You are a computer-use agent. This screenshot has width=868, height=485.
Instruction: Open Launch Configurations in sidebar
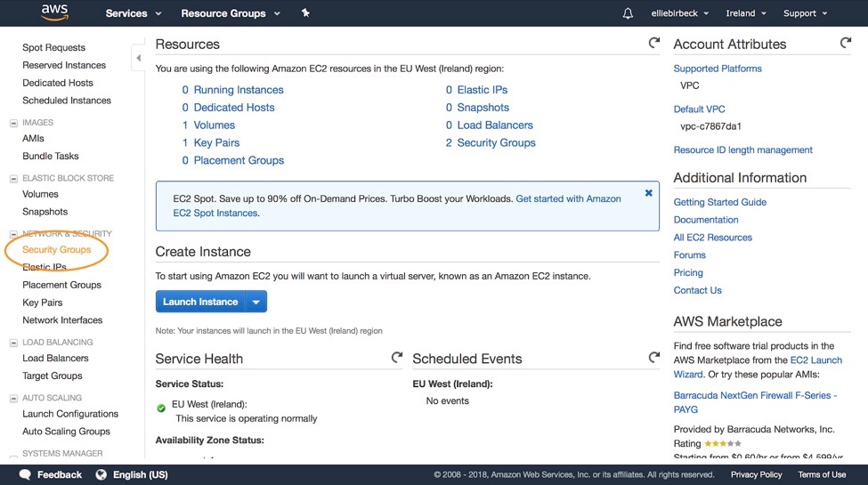(x=70, y=414)
